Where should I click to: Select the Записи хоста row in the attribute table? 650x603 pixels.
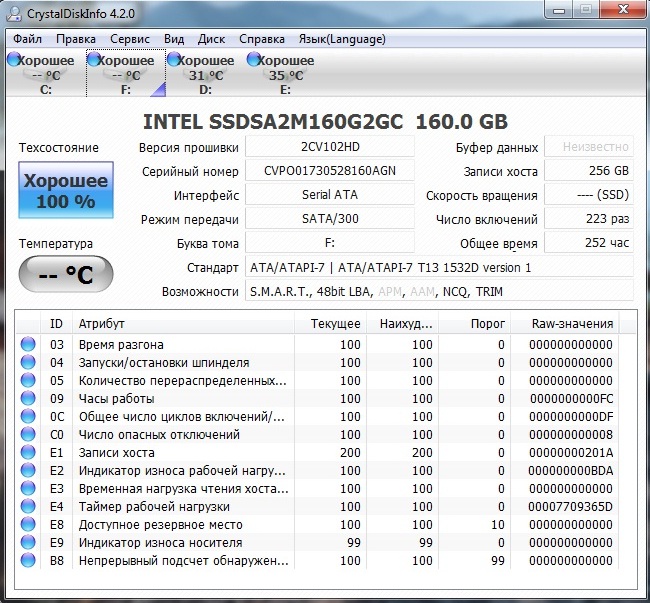[x=318, y=453]
